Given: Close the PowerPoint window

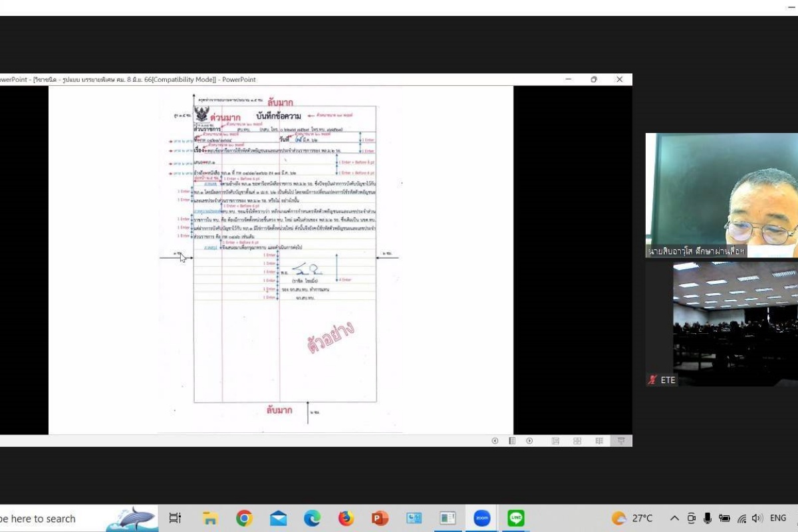Looking at the screenshot, I should pos(620,79).
